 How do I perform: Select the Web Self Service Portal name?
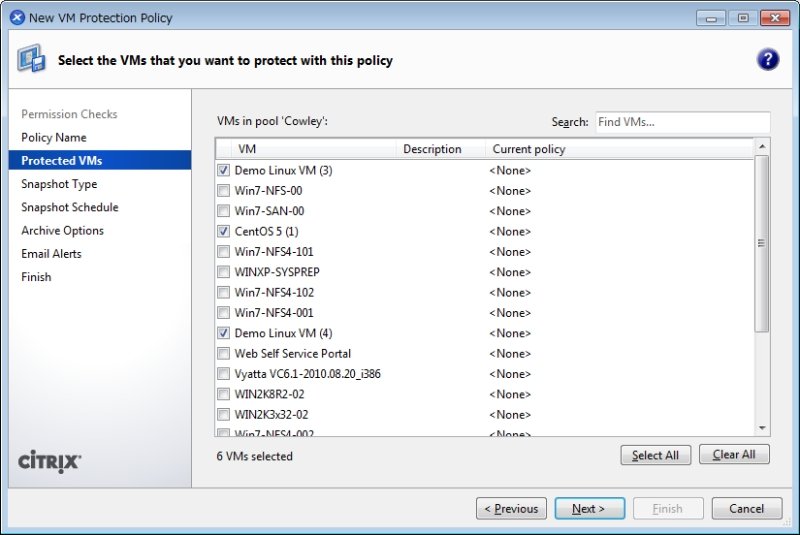[293, 354]
